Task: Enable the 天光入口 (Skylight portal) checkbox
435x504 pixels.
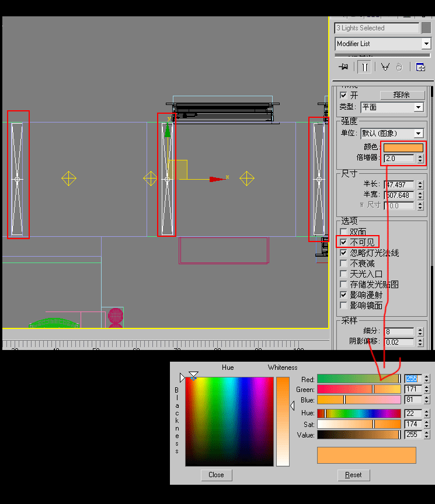Action: 343,274
